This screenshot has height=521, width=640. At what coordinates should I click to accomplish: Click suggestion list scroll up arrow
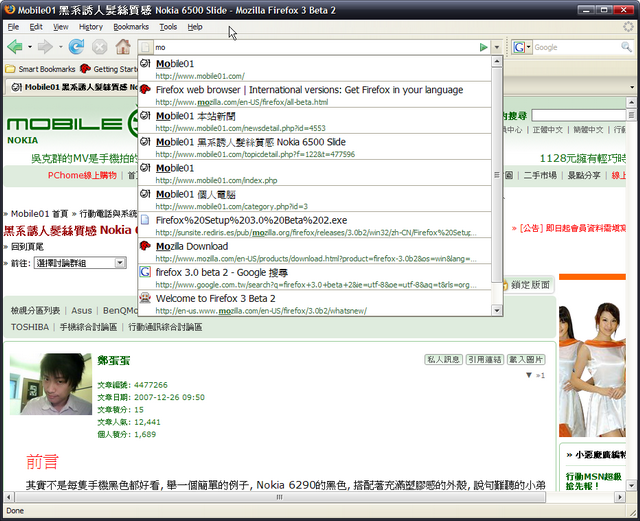(x=497, y=62)
